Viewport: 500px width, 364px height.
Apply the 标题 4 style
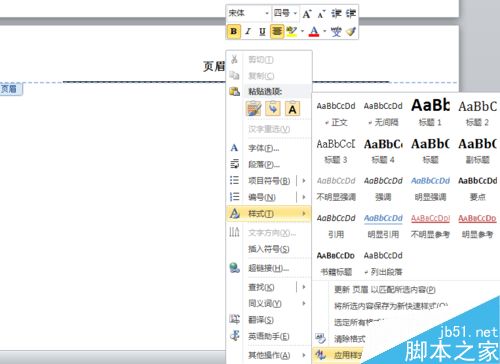click(383, 151)
